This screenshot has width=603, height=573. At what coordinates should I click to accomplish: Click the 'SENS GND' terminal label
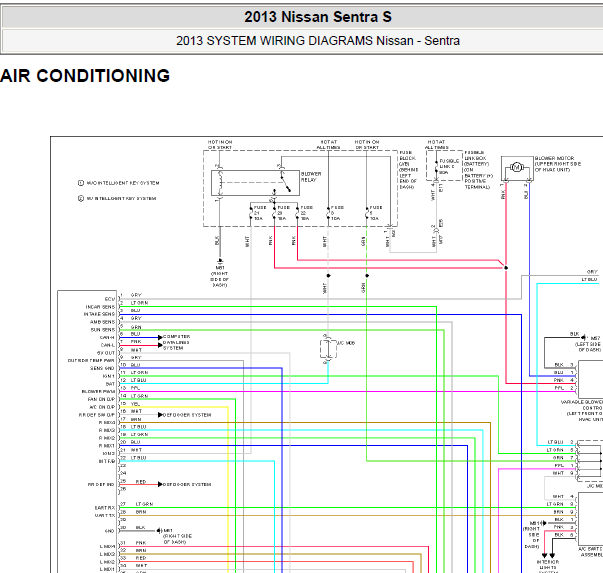(102, 368)
